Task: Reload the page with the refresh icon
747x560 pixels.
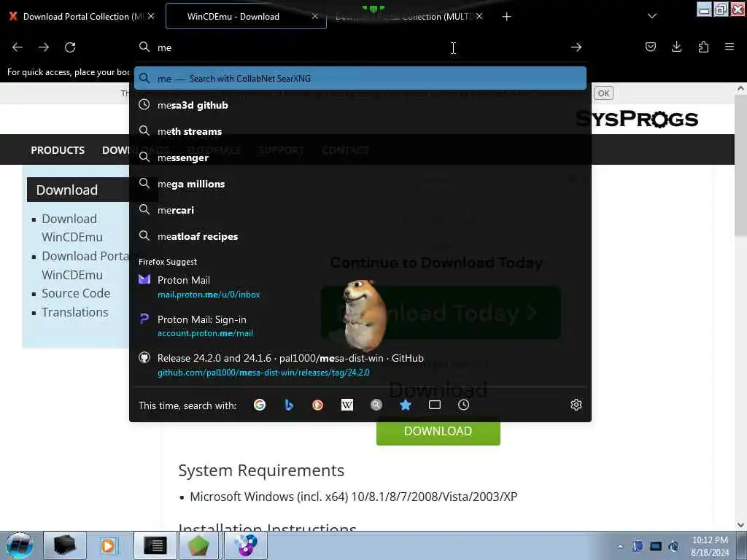Action: tap(70, 47)
